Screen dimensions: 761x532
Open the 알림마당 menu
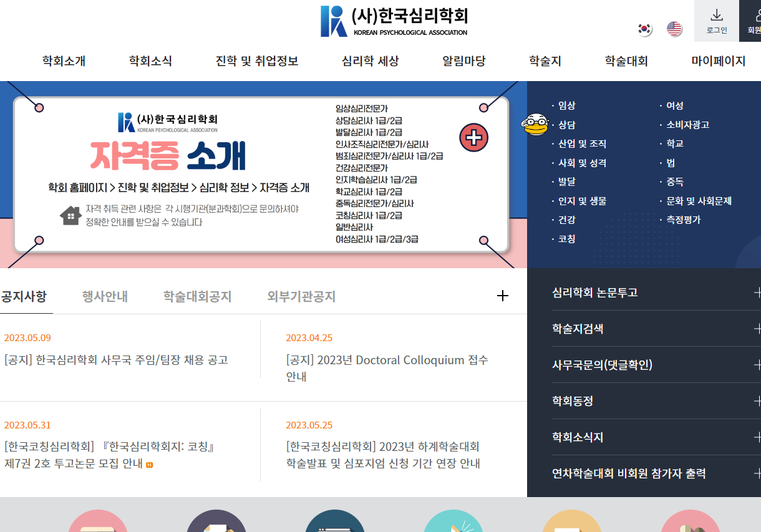tap(463, 61)
